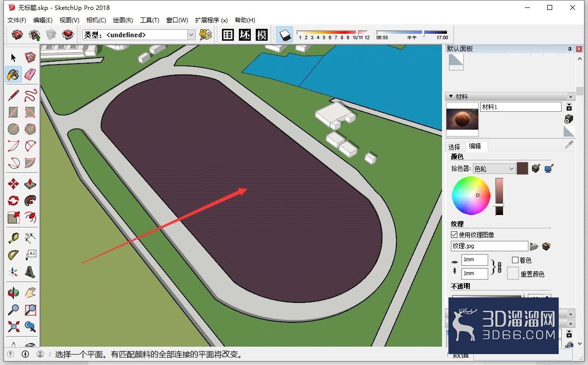588x365 pixels.
Task: Browse for texture image folder icon
Action: pos(534,246)
